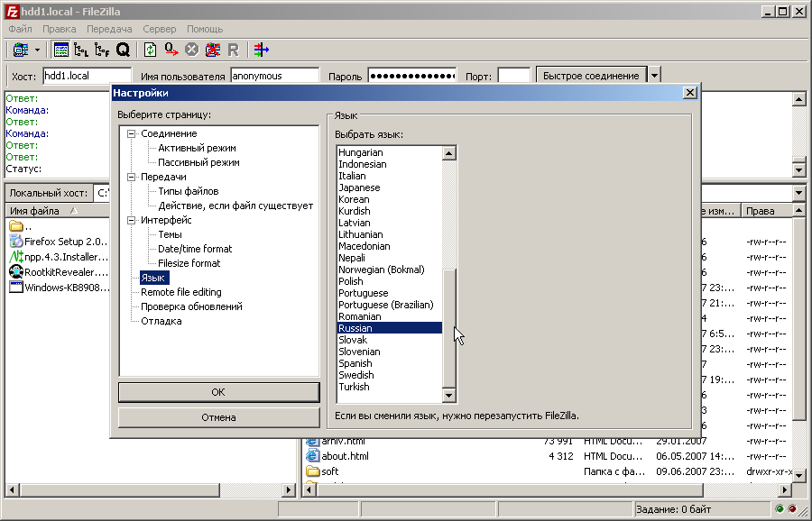812x521 pixels.
Task: Select the parent folder '..' icon
Action: (x=16, y=226)
